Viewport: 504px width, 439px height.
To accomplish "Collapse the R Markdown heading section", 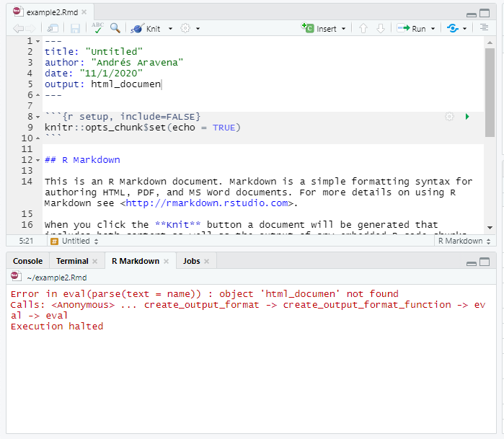I will (37, 160).
